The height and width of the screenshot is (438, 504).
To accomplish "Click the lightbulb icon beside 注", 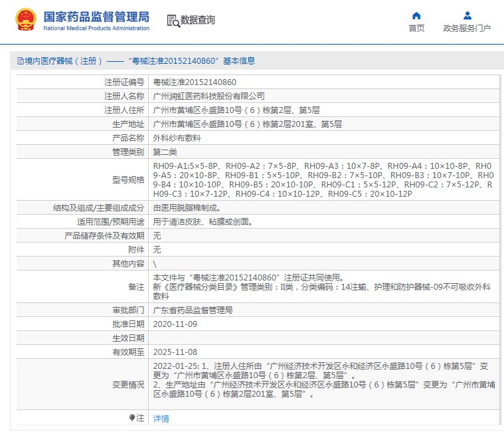I will (x=132, y=418).
